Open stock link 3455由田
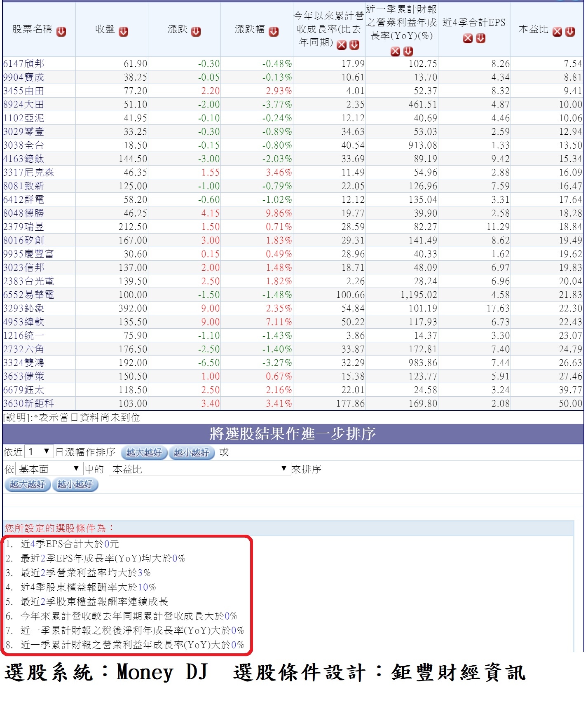588x704 pixels. point(23,91)
